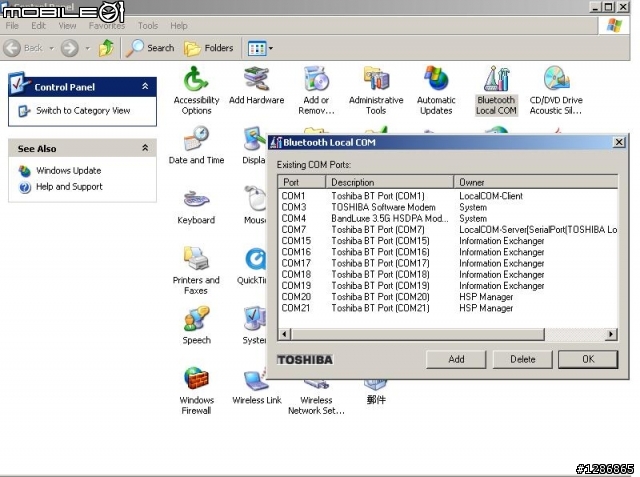Image resolution: width=640 pixels, height=477 pixels.
Task: Select the COM16 port row
Action: point(448,252)
